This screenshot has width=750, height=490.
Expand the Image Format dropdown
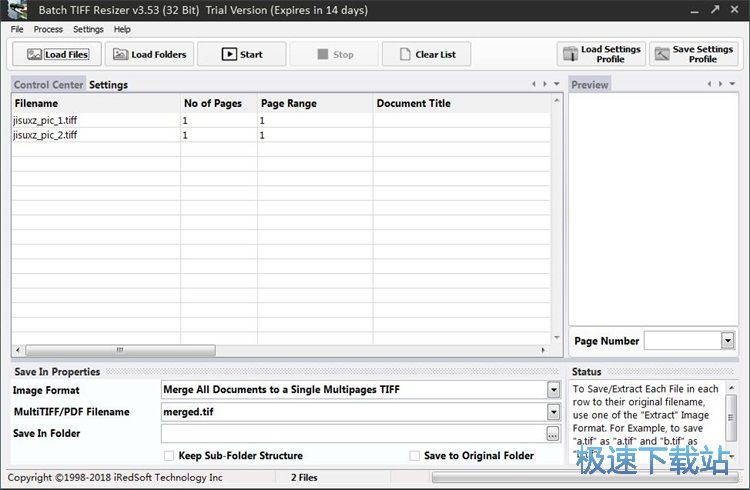[553, 390]
